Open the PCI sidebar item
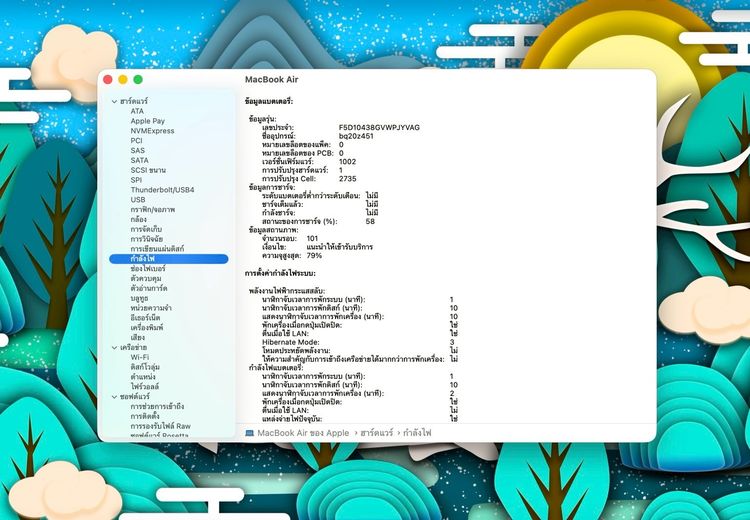The height and width of the screenshot is (520, 750). coord(136,141)
